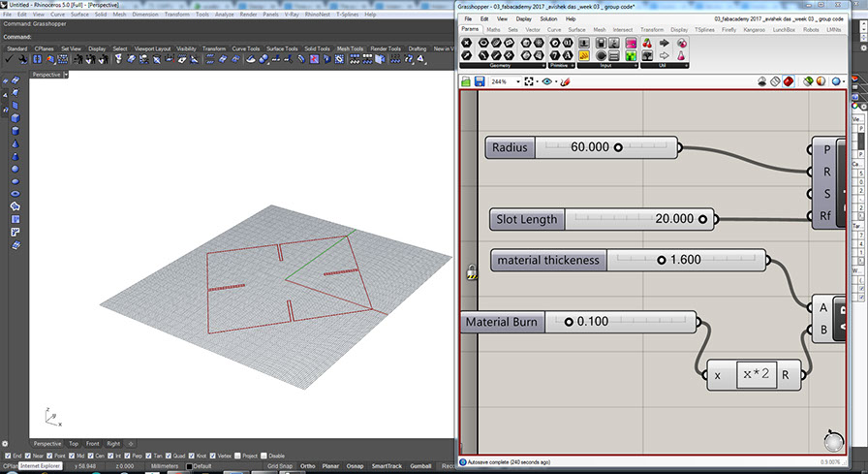Screen dimensions: 868x474
Task: Open the Perspective viewport title dropdown arrow
Action: [66, 75]
